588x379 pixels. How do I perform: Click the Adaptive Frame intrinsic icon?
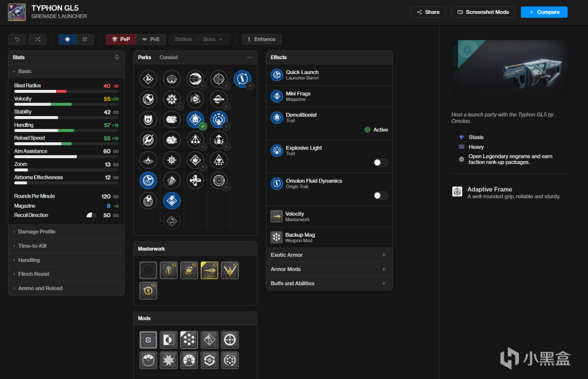coord(457,192)
